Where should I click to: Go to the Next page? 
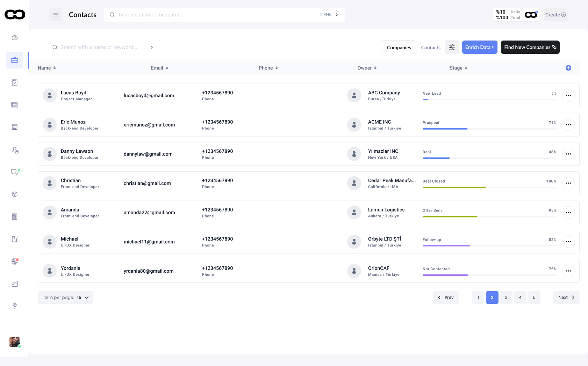(x=566, y=297)
